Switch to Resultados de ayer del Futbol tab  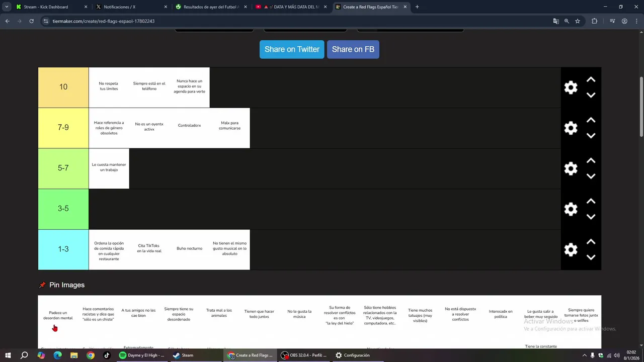click(x=211, y=7)
